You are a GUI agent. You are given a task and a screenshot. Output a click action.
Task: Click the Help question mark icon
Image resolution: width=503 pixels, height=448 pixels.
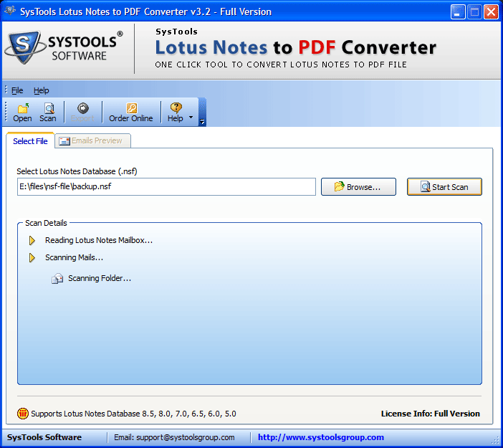point(176,108)
